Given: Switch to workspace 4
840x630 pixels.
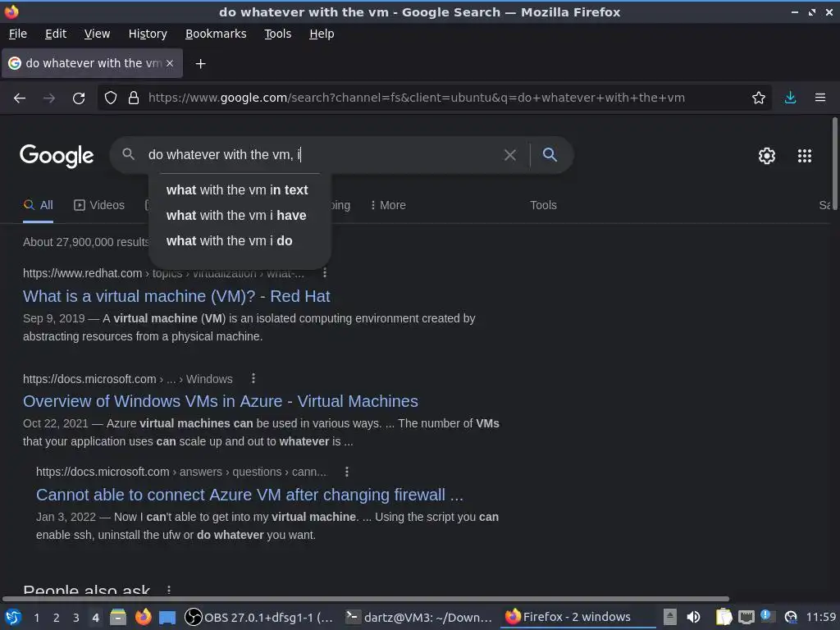Looking at the screenshot, I should tap(95, 618).
